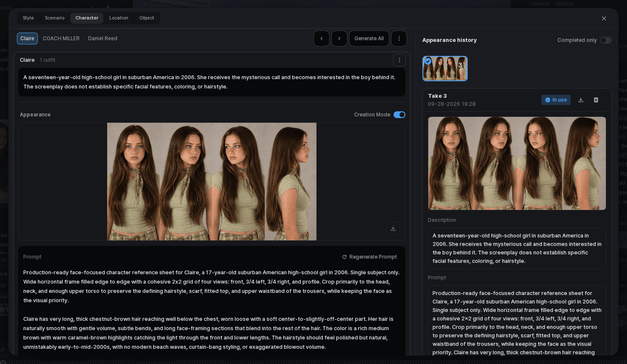Viewport: 627px width, 364px height.
Task: Delete Take 3 from history
Action: point(596,100)
